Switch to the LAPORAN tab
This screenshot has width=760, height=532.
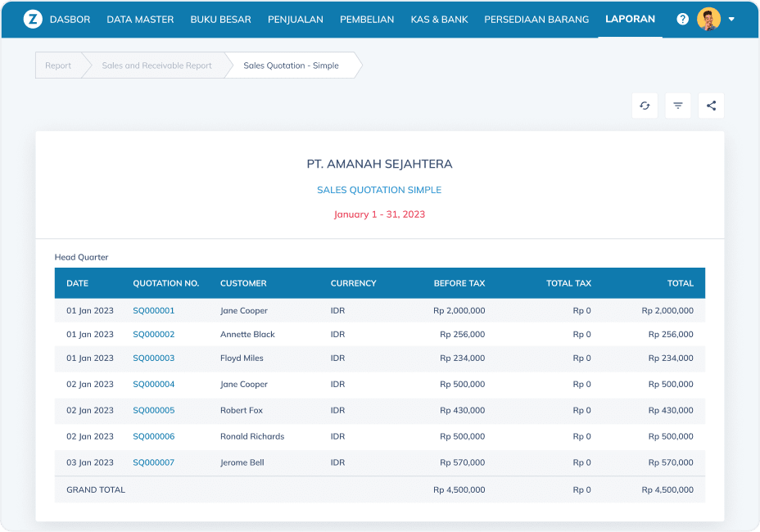click(630, 19)
